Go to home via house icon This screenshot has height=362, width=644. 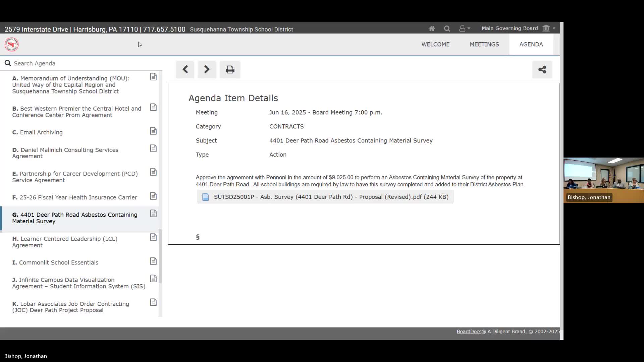pyautogui.click(x=432, y=28)
